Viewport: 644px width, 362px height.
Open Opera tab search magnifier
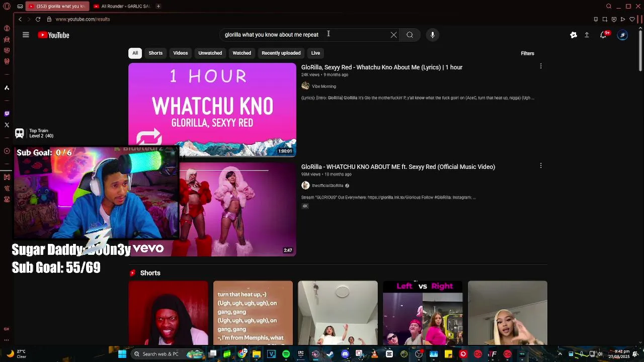coord(609,6)
